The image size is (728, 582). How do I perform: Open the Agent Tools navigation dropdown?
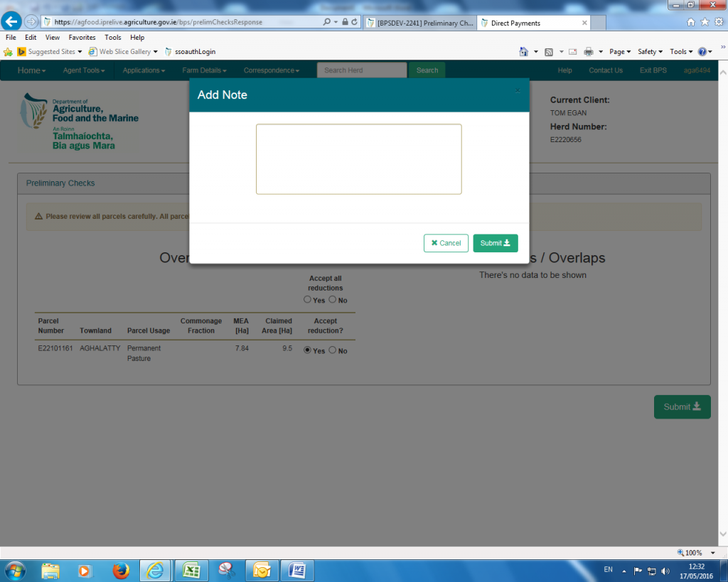tap(83, 70)
